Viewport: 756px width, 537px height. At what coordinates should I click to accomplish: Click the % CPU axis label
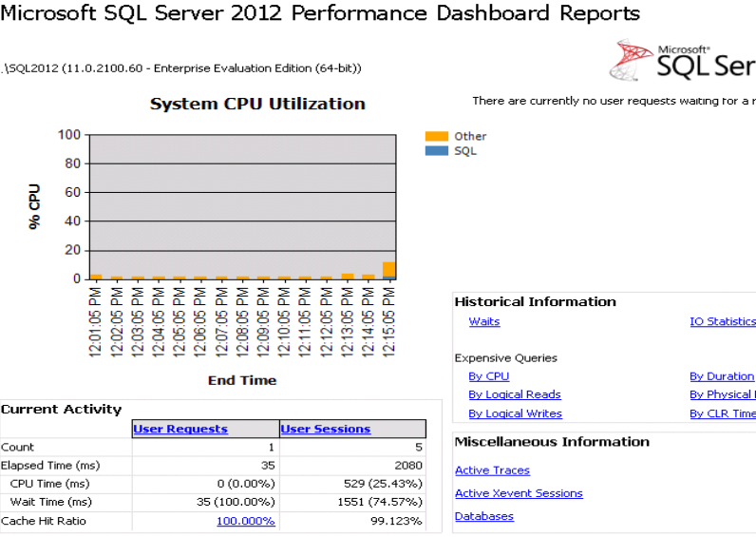(x=34, y=206)
